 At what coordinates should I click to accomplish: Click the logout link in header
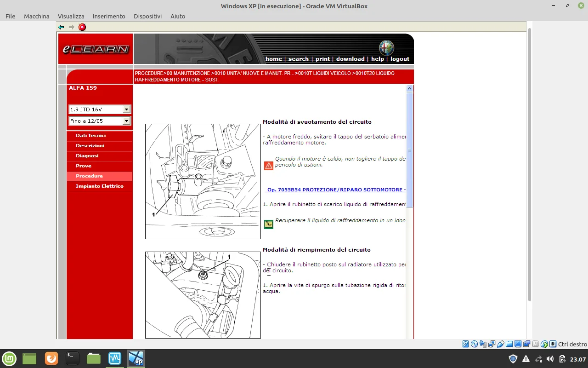[400, 59]
